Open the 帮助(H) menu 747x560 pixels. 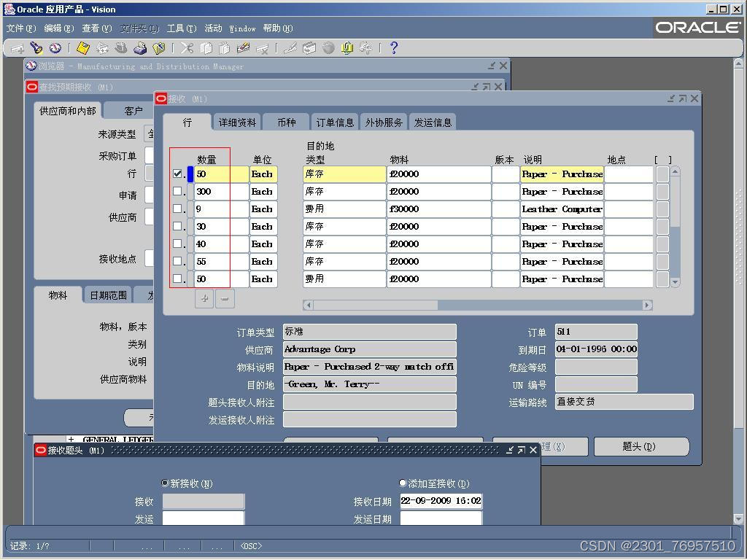[278, 28]
